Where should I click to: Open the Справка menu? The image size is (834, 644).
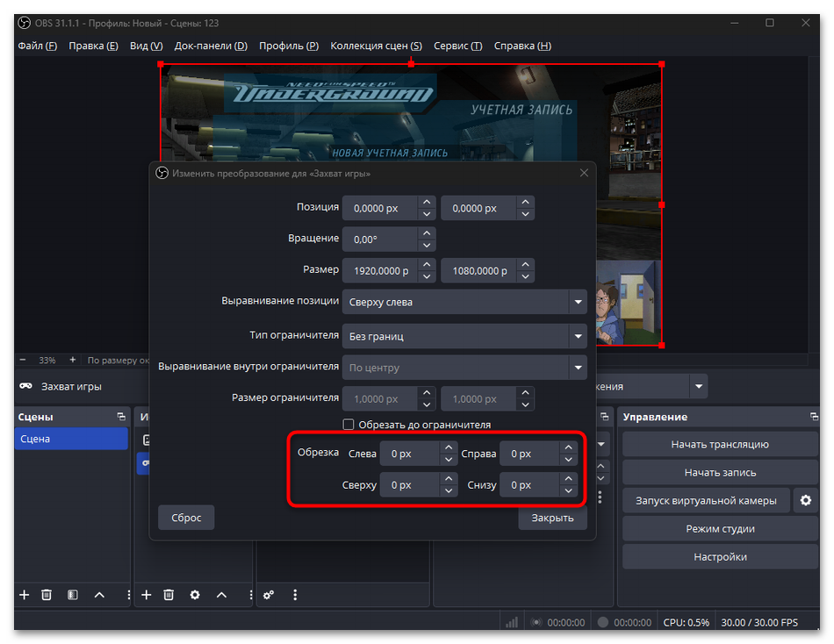pos(522,46)
